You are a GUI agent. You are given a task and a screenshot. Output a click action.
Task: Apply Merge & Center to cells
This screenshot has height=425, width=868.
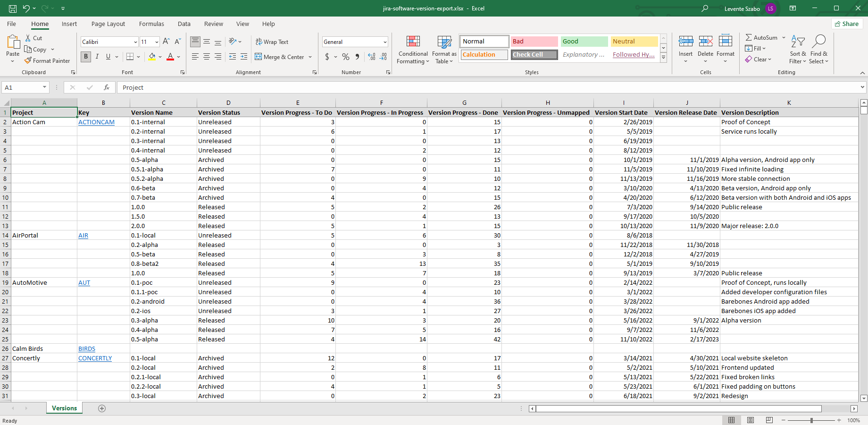coord(280,57)
